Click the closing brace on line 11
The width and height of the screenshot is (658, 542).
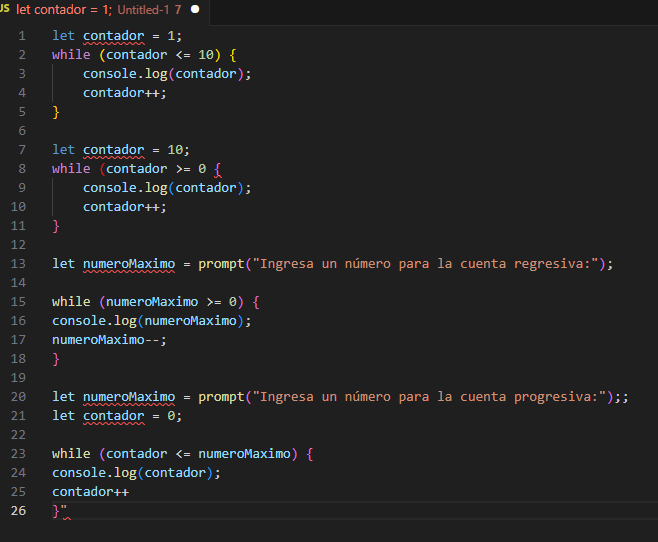tap(56, 226)
